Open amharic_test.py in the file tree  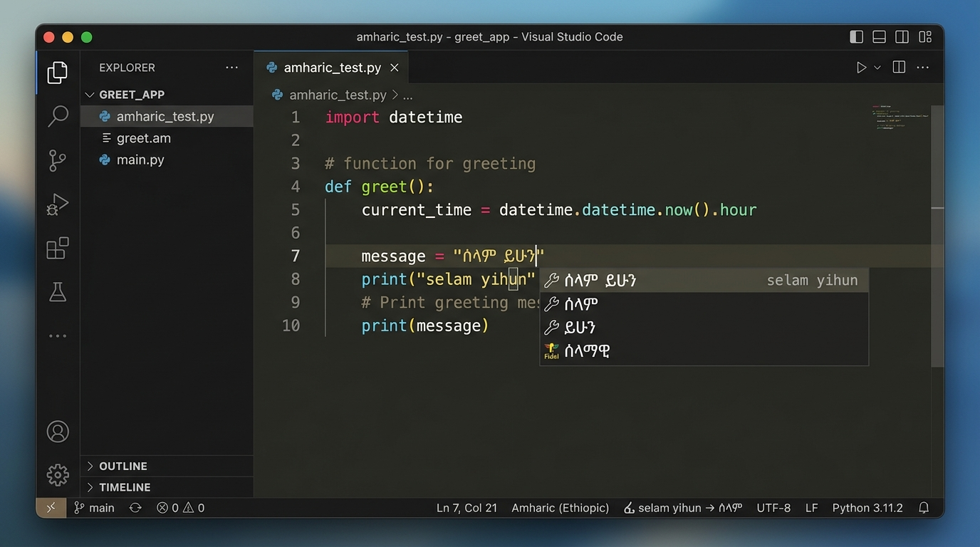pos(167,116)
